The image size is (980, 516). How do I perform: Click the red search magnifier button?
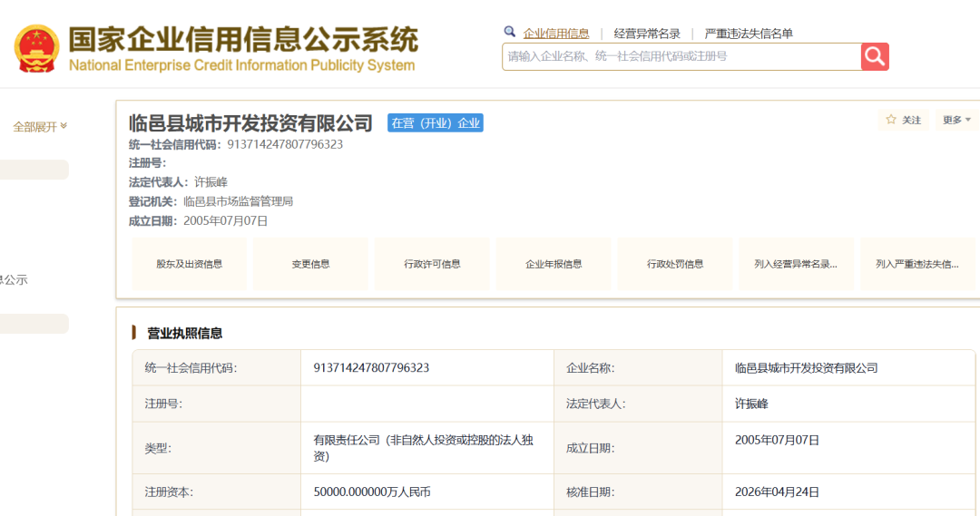click(x=875, y=56)
